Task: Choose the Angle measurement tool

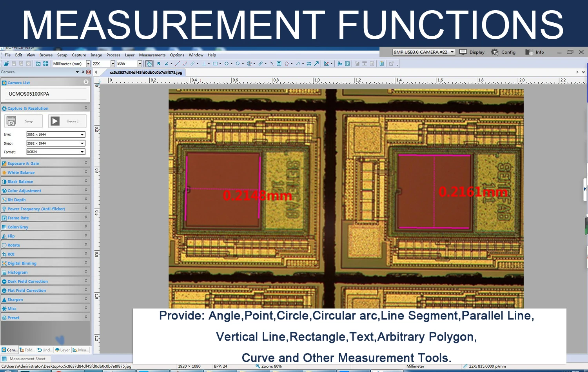Action: [167, 64]
